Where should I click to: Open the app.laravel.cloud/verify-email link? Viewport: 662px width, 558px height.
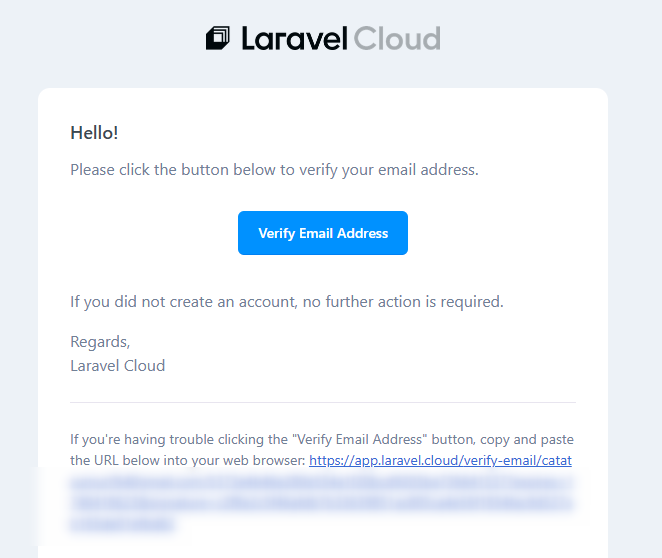coord(440,460)
